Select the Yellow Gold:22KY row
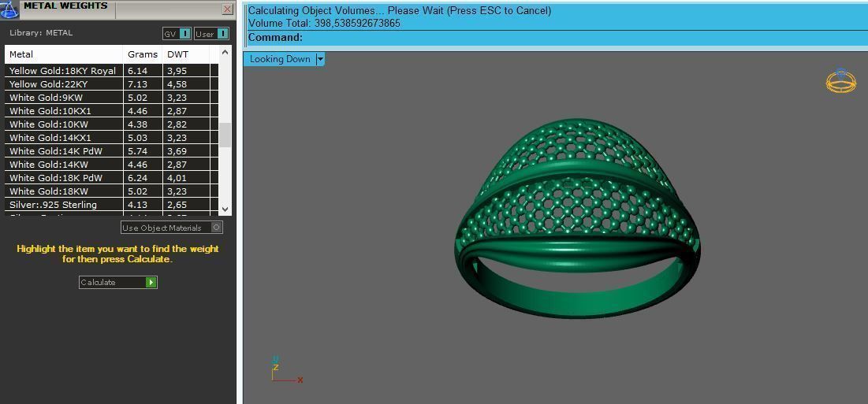The image size is (868, 404). 112,84
